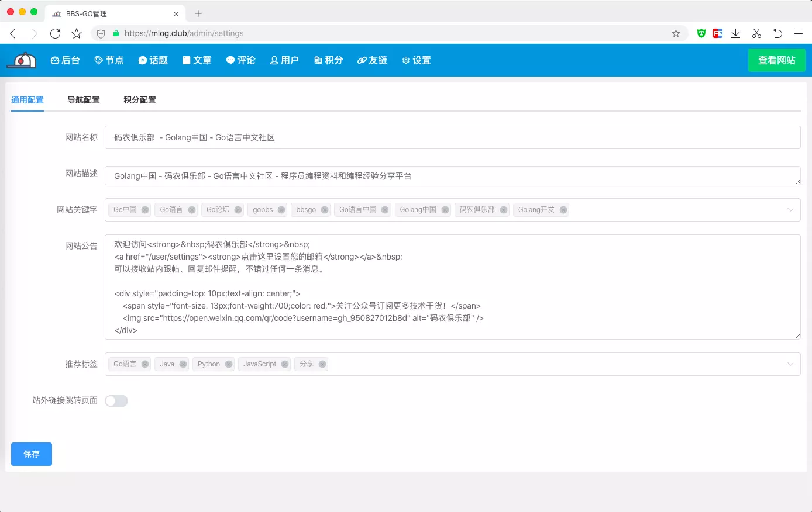This screenshot has width=812, height=512.
Task: Click into the 网站公告 textarea
Action: pyautogui.click(x=452, y=287)
